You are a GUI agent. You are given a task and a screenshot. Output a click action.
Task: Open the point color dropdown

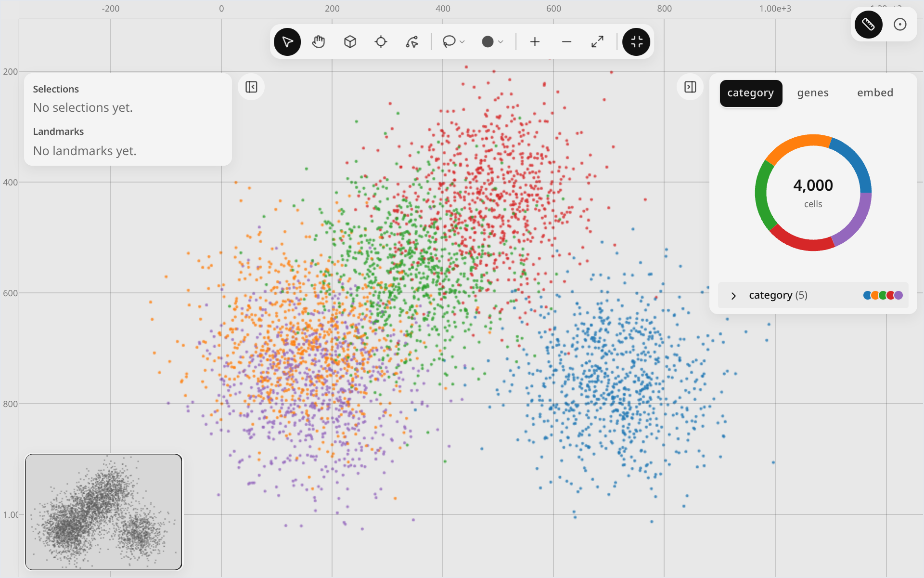tap(492, 42)
